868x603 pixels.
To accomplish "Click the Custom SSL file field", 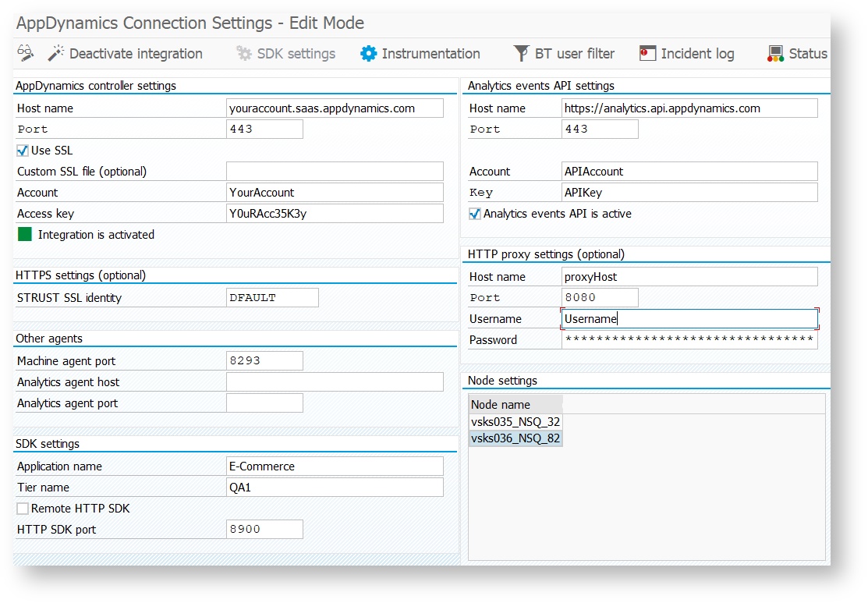I will tap(335, 171).
